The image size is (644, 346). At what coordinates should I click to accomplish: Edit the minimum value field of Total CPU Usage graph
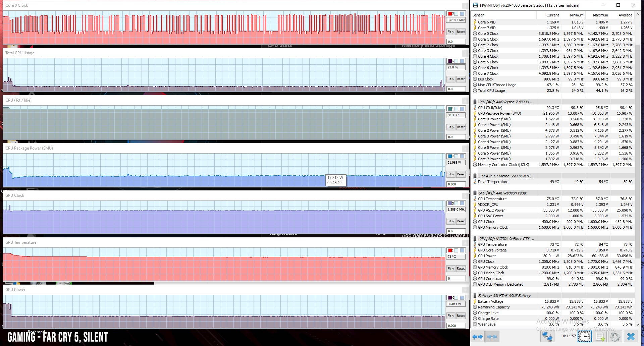tap(455, 89)
